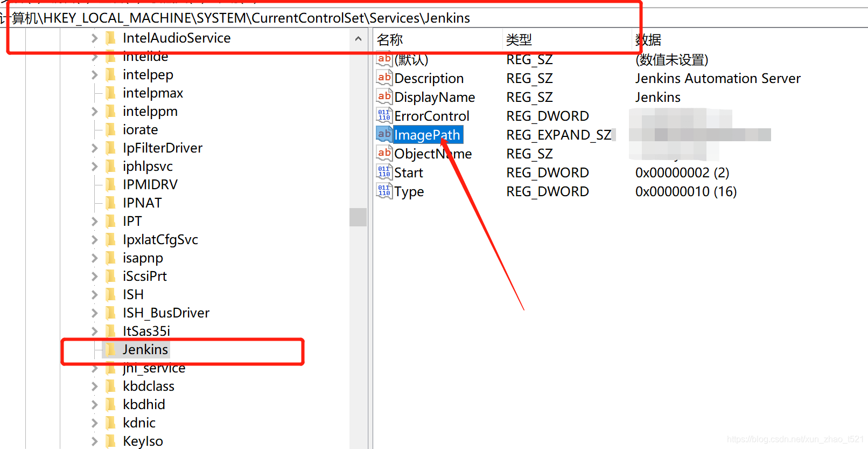
Task: Click the folder icon next to kbdhid
Action: [x=111, y=404]
